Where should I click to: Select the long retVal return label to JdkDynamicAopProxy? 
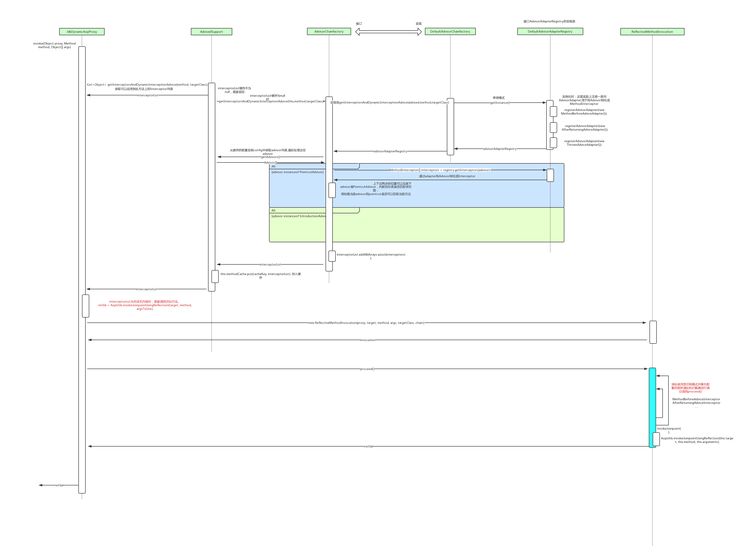369,446
